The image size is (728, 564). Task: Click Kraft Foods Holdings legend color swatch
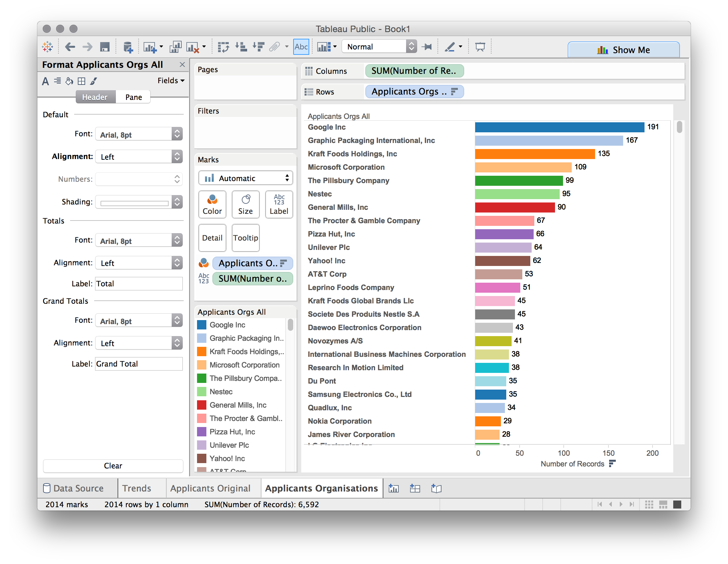click(x=202, y=351)
